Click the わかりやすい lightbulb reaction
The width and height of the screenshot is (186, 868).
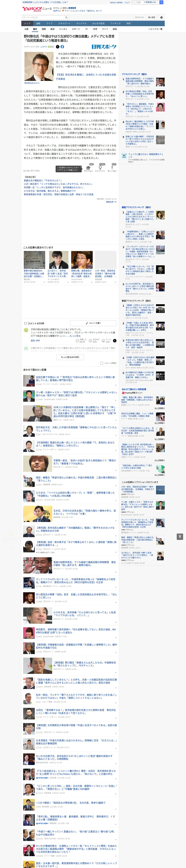pyautogui.click(x=100, y=168)
